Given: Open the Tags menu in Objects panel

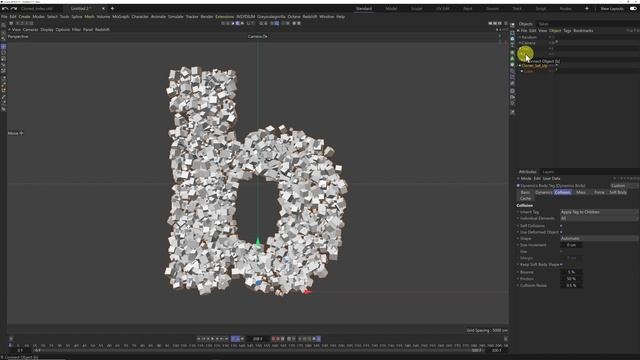Looking at the screenshot, I should [x=567, y=31].
